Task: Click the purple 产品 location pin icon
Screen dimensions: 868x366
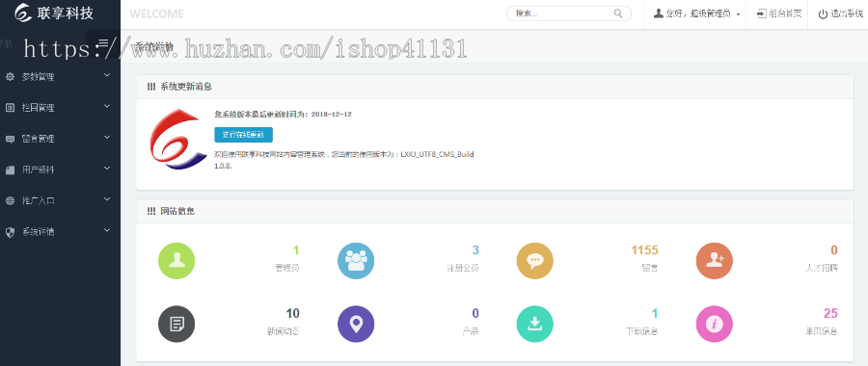Action: click(356, 324)
